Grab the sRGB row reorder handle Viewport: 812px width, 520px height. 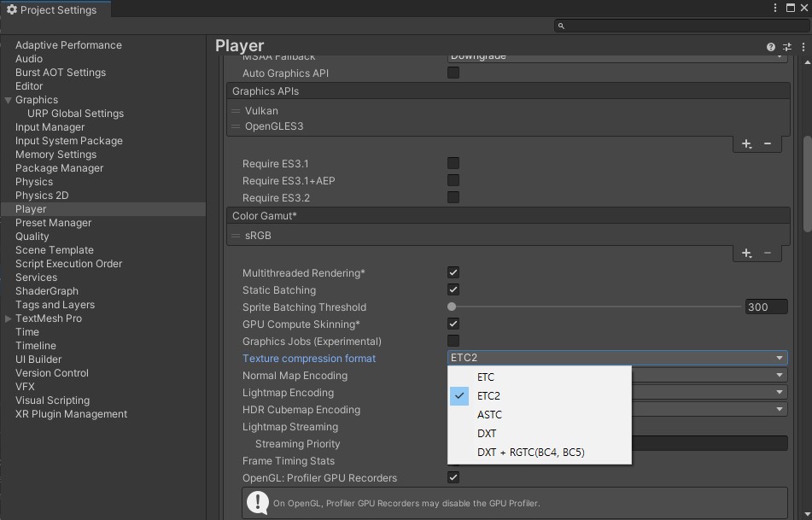coord(236,236)
